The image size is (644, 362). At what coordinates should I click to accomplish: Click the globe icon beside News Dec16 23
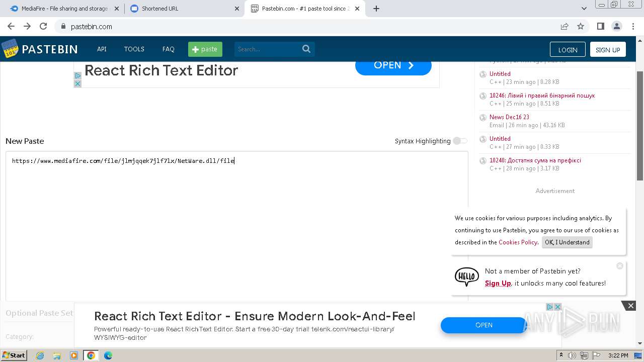coord(483,118)
